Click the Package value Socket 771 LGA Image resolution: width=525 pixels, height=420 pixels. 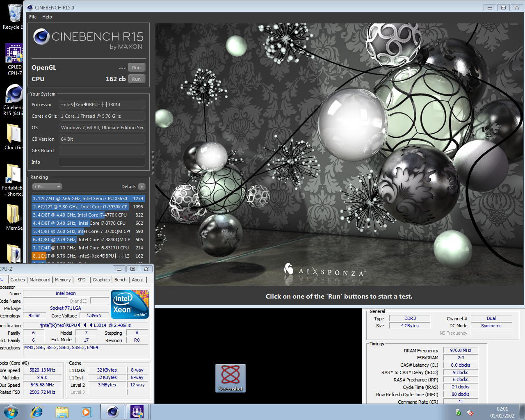click(66, 308)
